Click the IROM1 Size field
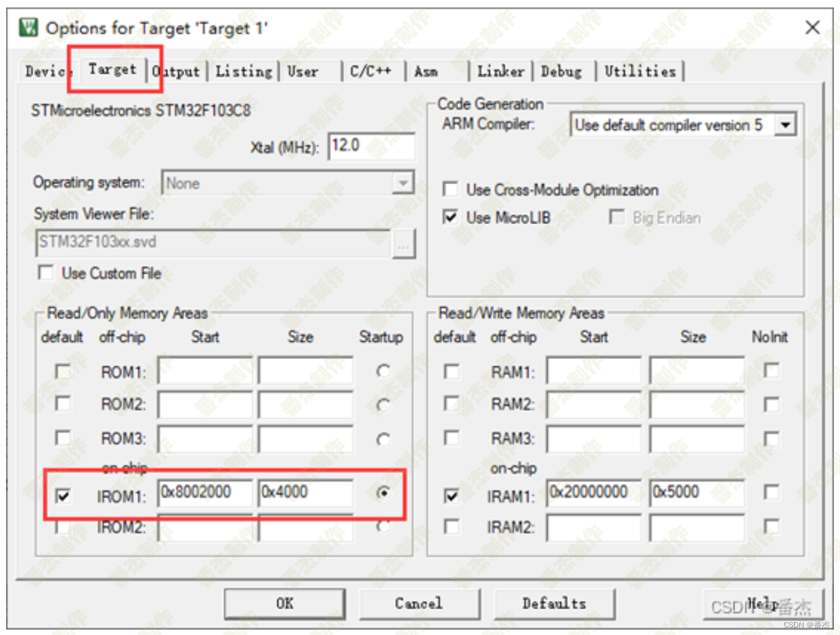 (x=305, y=494)
